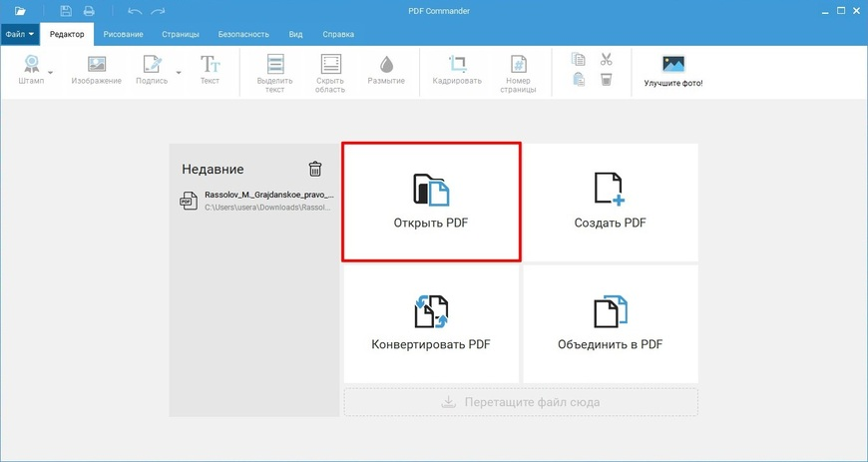868x462 pixels.
Task: Switch to the Вид tab
Action: click(295, 34)
